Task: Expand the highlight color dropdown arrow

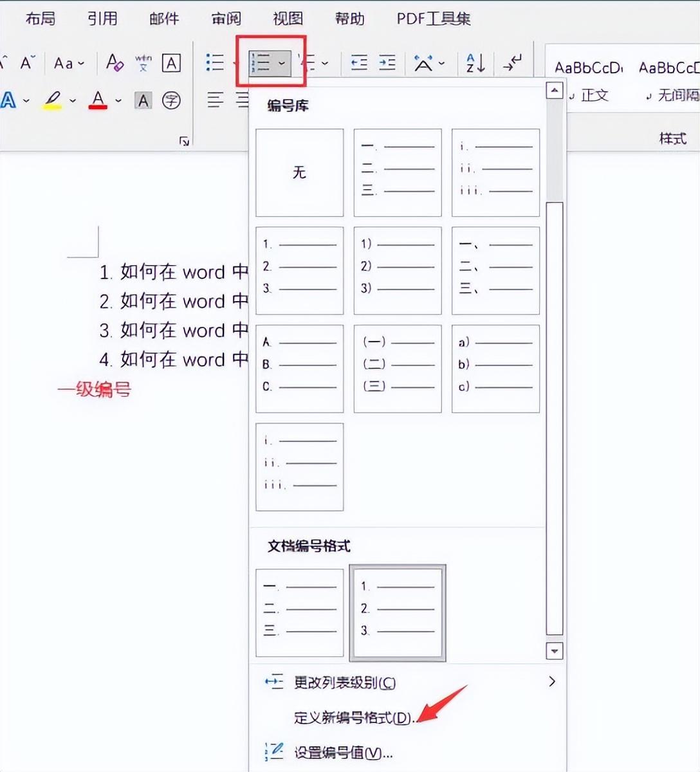Action: 73,100
